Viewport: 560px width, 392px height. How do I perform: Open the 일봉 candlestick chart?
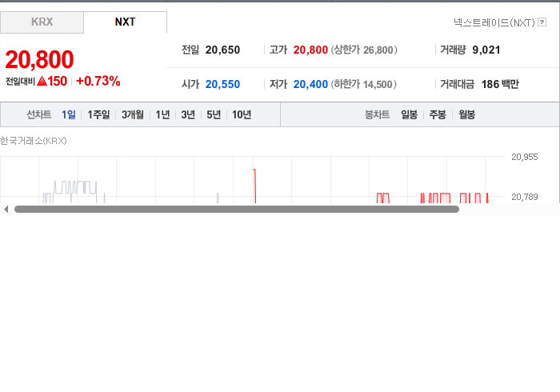410,114
